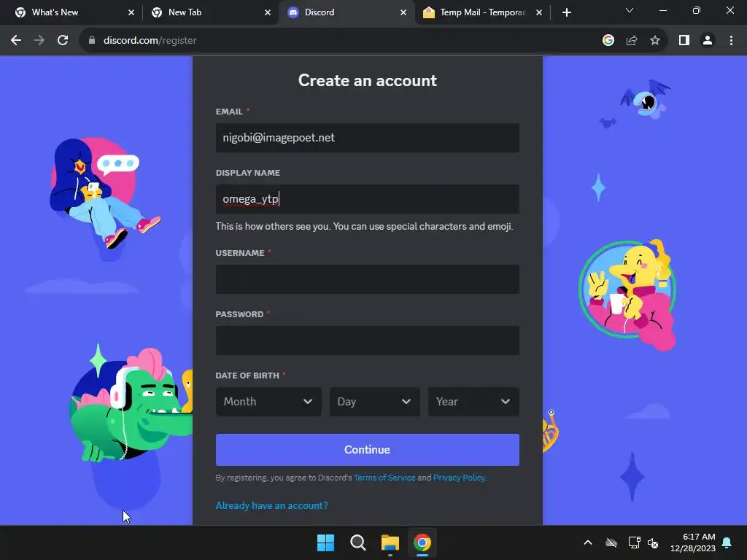Image resolution: width=747 pixels, height=560 pixels.
Task: Open the Windows Start menu
Action: point(326,542)
